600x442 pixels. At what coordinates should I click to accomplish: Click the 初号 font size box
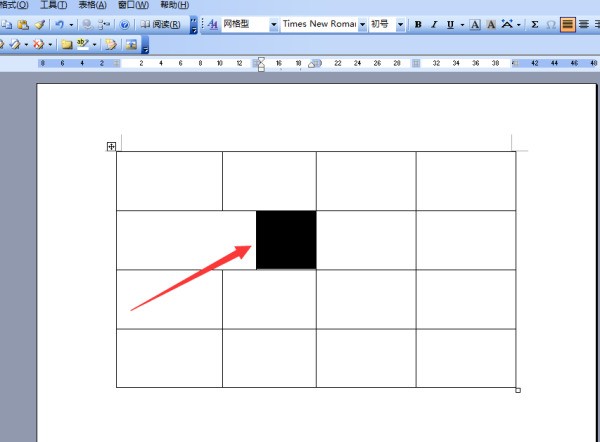(x=382, y=24)
